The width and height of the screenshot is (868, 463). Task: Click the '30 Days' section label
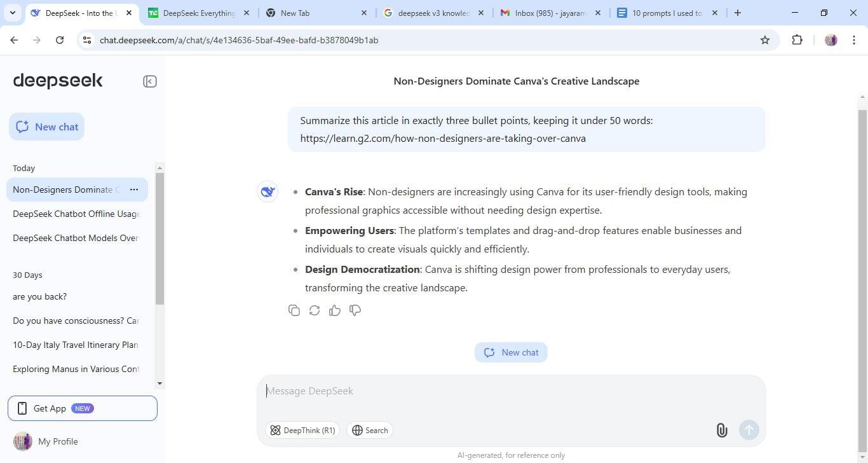(x=27, y=275)
